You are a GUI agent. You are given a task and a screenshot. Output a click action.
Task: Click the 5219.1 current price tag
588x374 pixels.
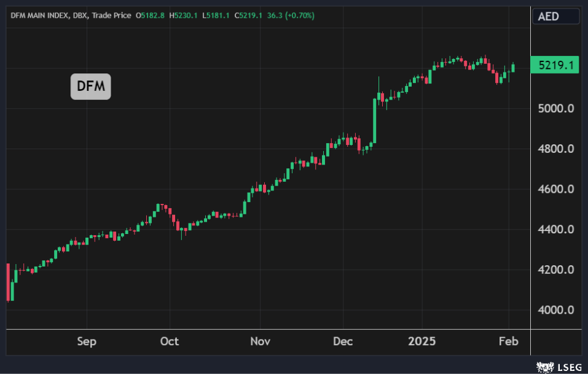pyautogui.click(x=555, y=65)
